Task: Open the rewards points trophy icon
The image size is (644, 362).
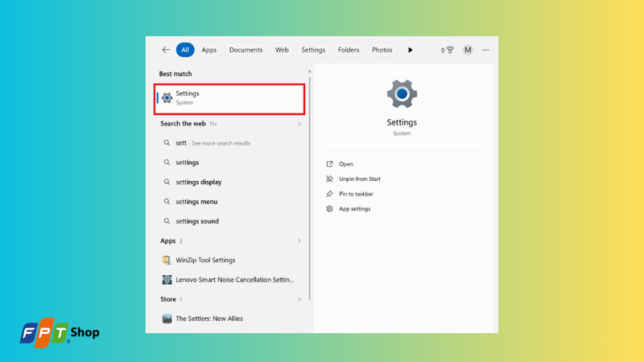Action: click(450, 50)
